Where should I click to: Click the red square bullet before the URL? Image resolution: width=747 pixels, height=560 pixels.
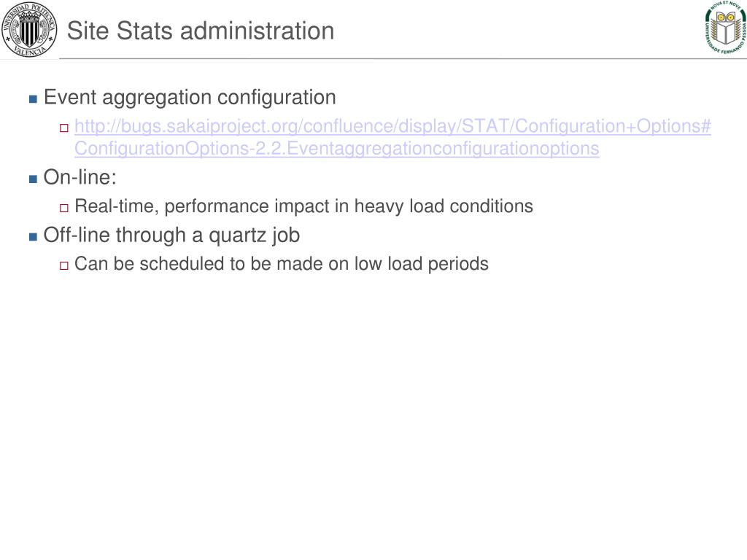(64, 128)
